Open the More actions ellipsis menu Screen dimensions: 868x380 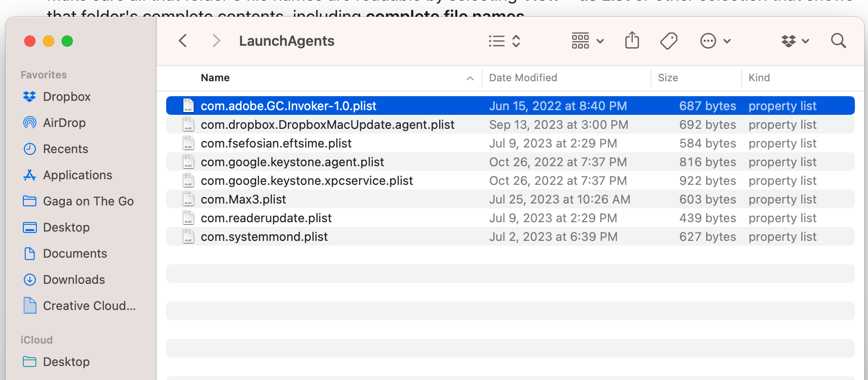(x=715, y=41)
